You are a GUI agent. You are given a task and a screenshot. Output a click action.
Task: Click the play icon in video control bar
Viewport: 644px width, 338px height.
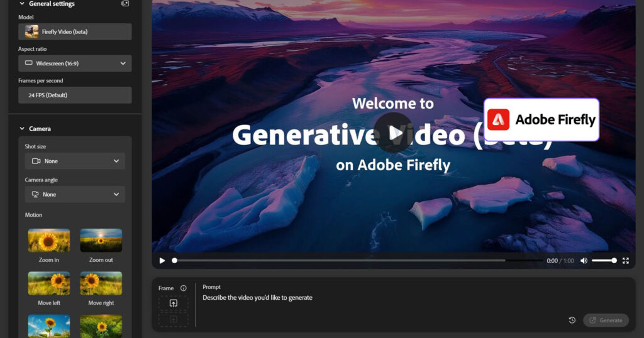click(x=162, y=261)
